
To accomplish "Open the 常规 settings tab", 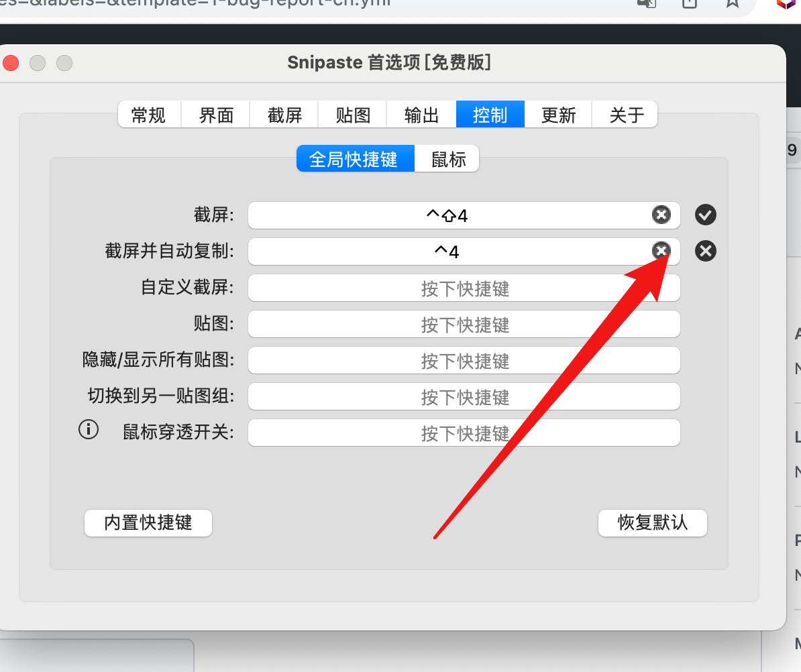I will click(149, 115).
